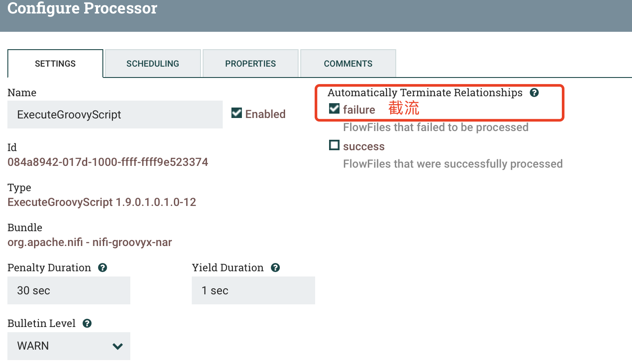Image resolution: width=632 pixels, height=364 pixels.
Task: Click the Penalty Duration 30 sec field
Action: (69, 290)
